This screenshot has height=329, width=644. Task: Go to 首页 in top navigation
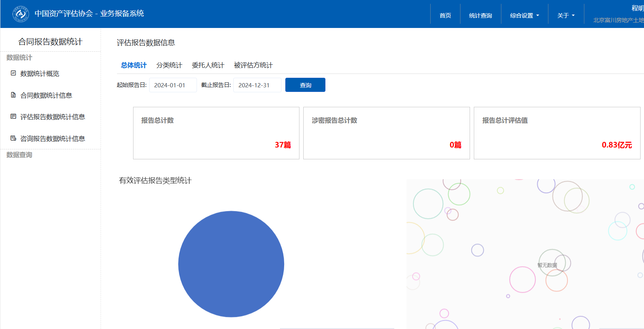pos(445,15)
